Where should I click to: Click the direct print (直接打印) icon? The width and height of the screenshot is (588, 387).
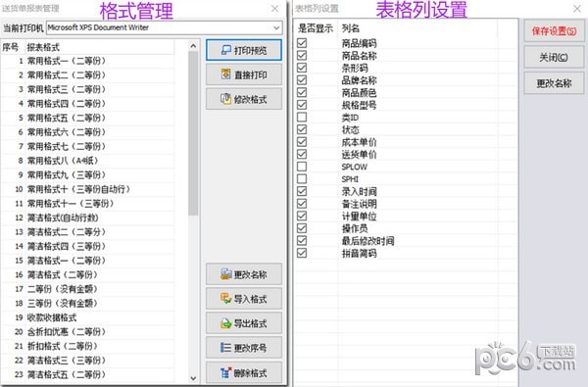[225, 74]
